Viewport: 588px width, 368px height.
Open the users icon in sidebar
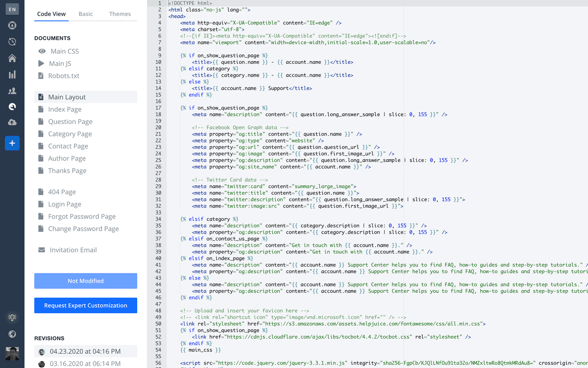coord(12,91)
